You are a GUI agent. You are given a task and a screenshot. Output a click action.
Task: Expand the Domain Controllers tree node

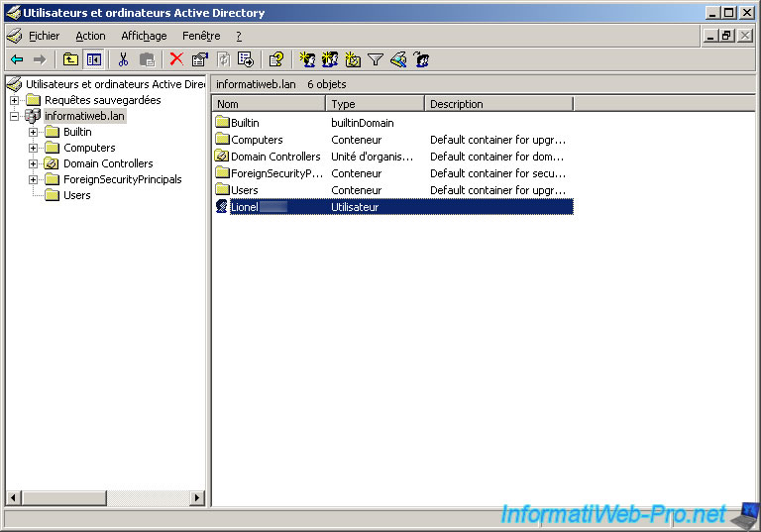click(x=33, y=164)
